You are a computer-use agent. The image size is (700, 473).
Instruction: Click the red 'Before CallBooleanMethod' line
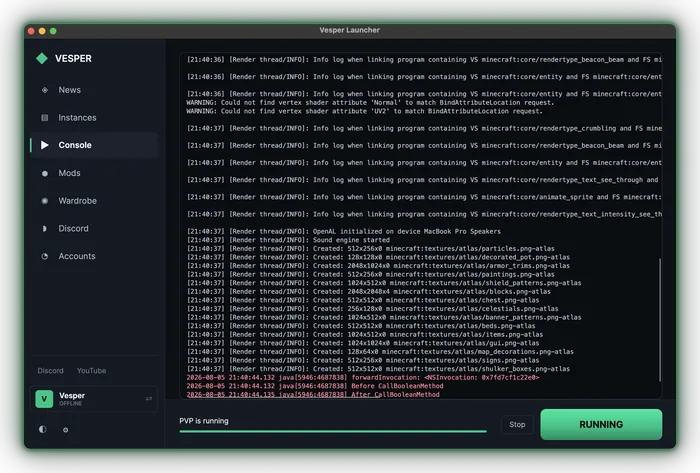click(315, 386)
